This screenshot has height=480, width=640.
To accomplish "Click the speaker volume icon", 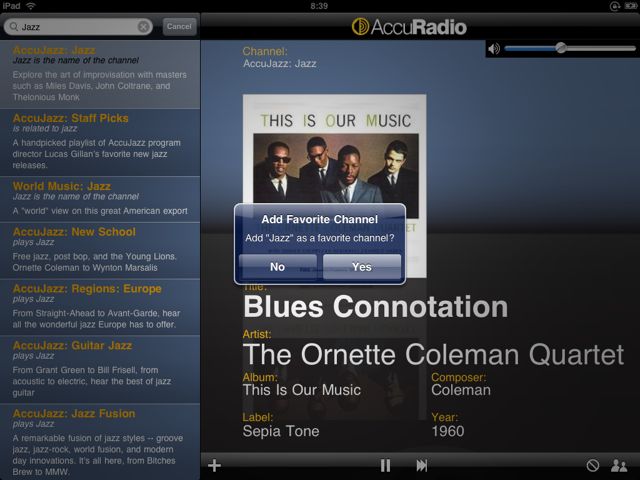I will pos(494,49).
